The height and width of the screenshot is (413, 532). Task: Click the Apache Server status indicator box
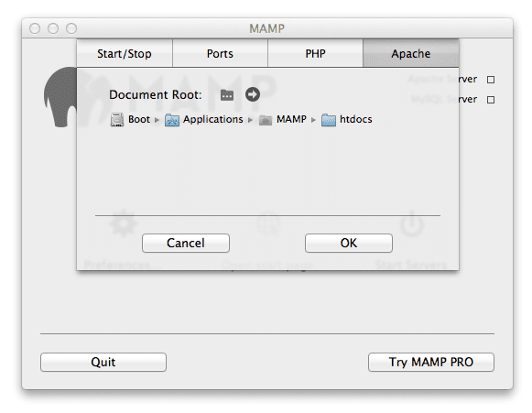click(x=491, y=80)
